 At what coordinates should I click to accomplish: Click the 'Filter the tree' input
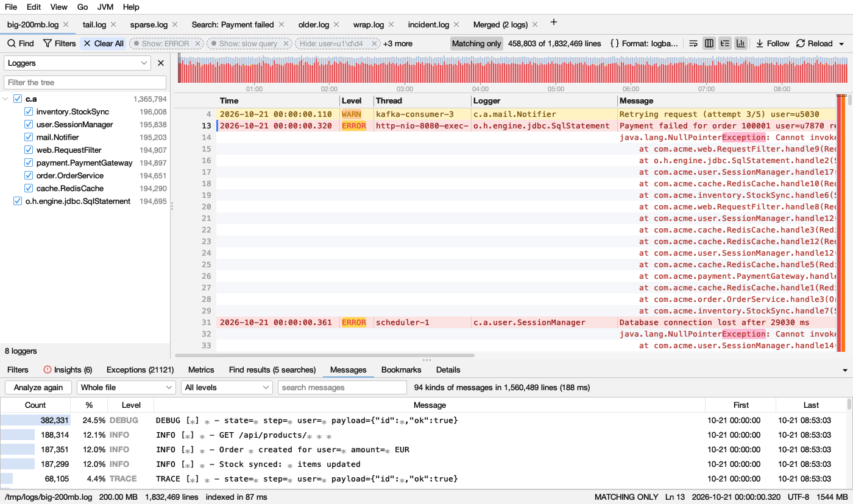(x=85, y=82)
